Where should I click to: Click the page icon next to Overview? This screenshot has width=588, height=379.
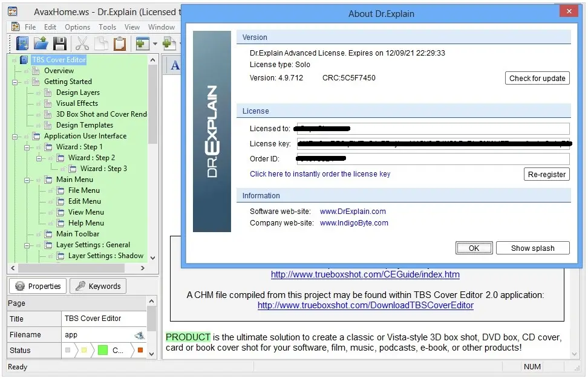[x=36, y=71]
